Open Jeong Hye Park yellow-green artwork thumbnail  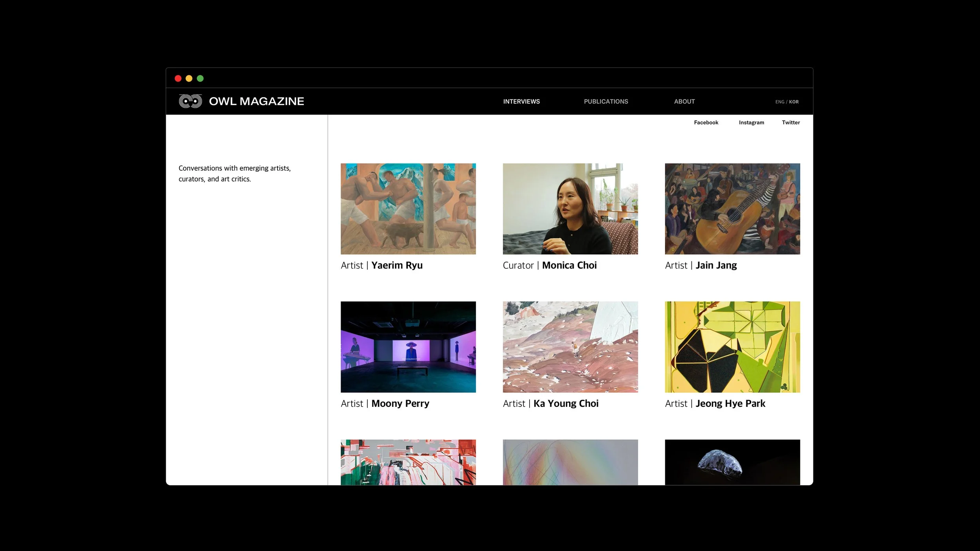click(732, 347)
